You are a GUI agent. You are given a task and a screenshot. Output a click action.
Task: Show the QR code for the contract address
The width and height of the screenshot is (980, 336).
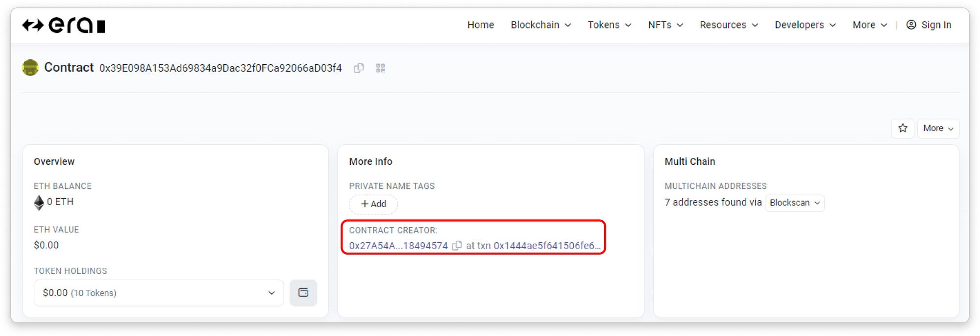(x=380, y=68)
